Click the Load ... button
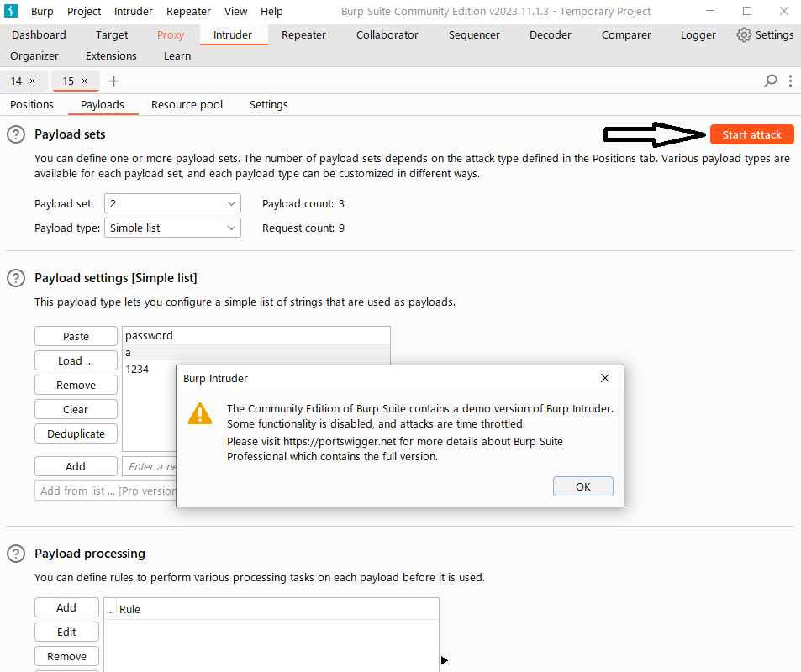The width and height of the screenshot is (801, 672). point(76,360)
